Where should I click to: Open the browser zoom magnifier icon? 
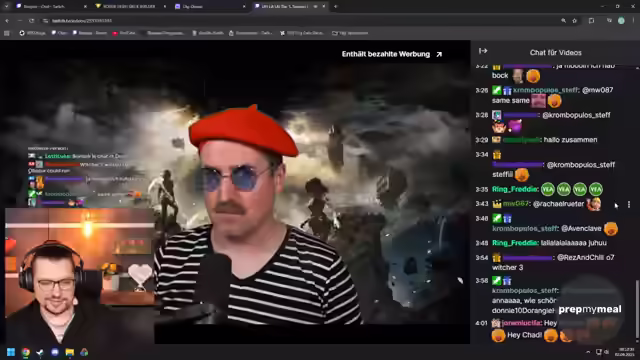(x=563, y=20)
